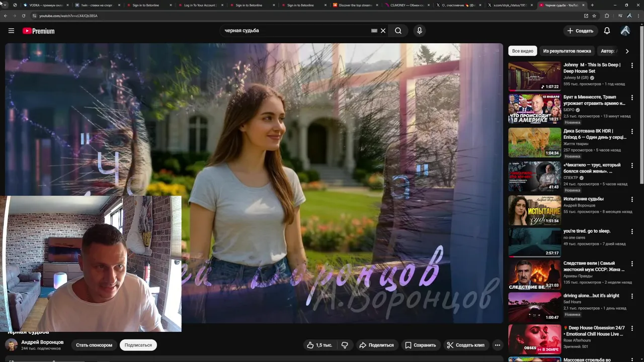
Task: Open the on-screen keyboard icon in search
Action: tap(374, 31)
